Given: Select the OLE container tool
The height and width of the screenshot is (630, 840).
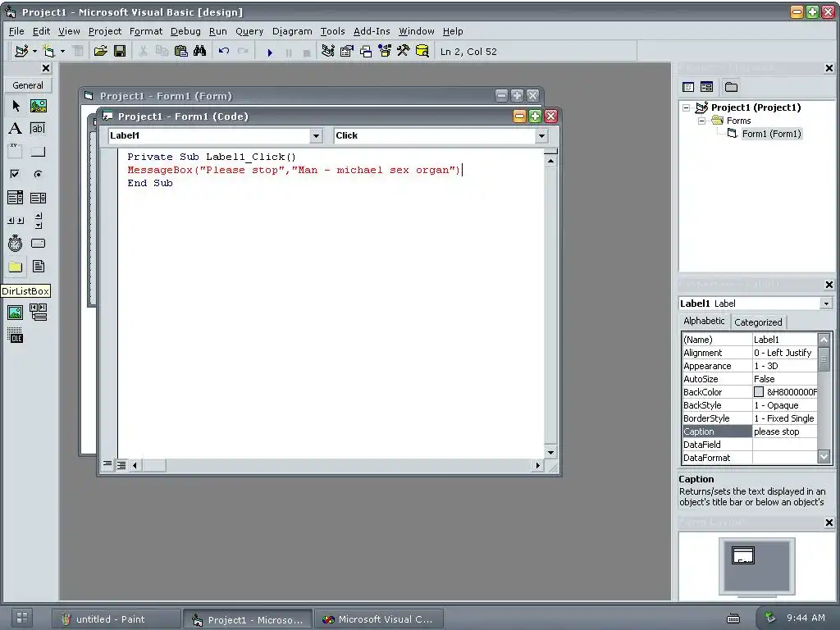Looking at the screenshot, I should click(x=16, y=336).
